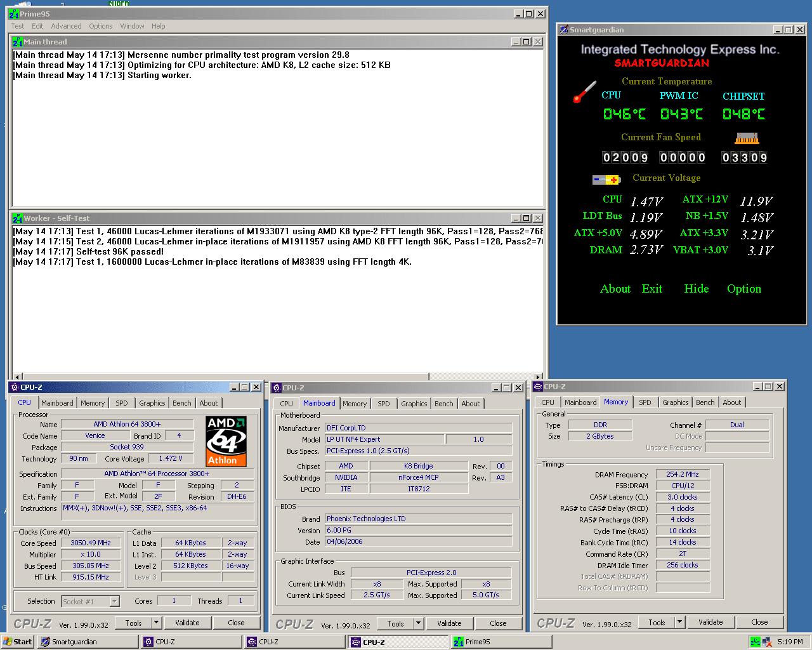Click the Smartguardian title bar icon

tap(564, 30)
